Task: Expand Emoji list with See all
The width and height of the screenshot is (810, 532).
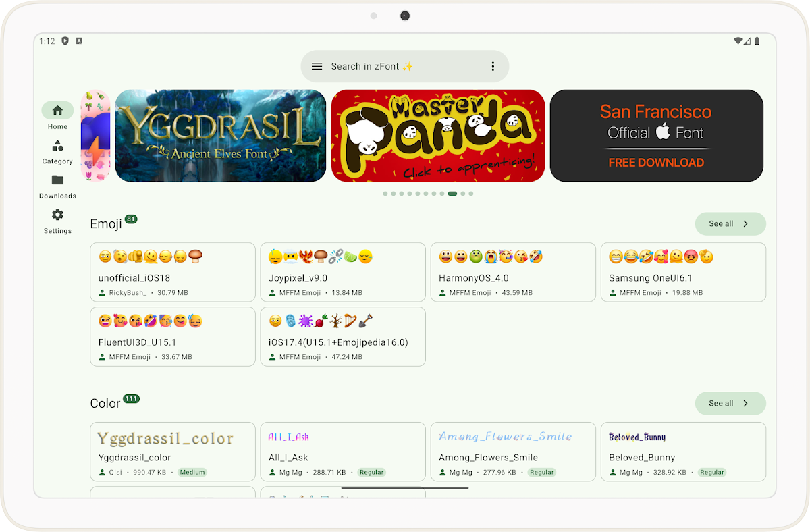Action: coord(730,223)
